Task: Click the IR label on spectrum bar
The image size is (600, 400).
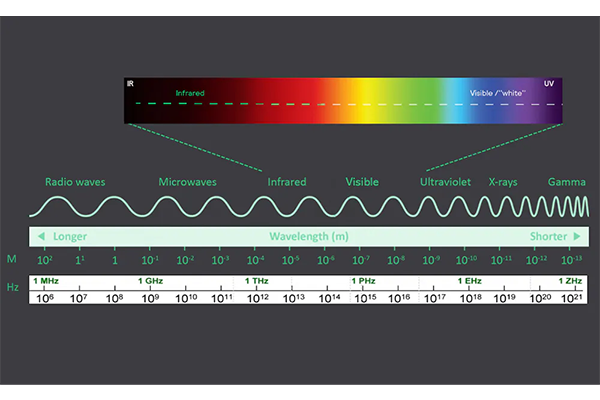Action: pos(130,83)
